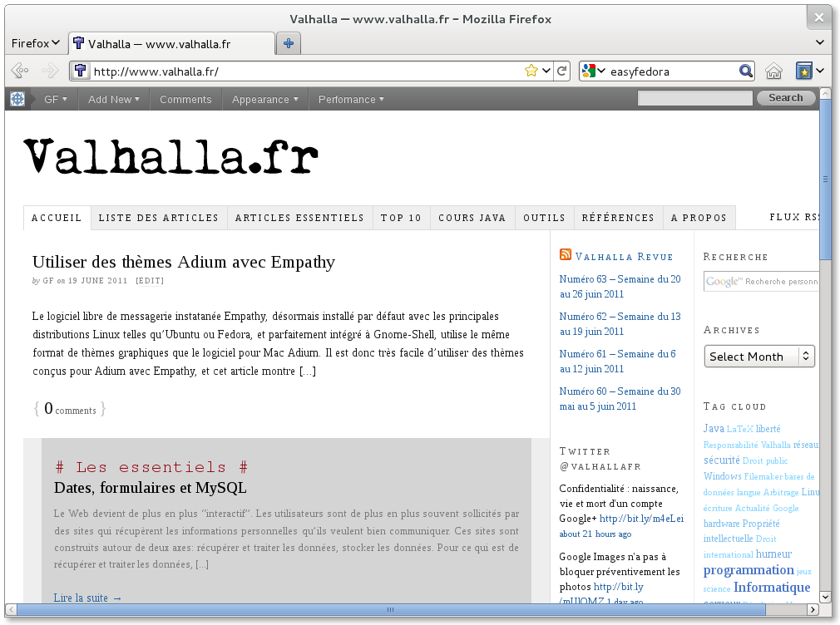The image size is (840, 625).
Task: Open Numéro 62 – Semaine du 13 link
Action: (x=620, y=324)
